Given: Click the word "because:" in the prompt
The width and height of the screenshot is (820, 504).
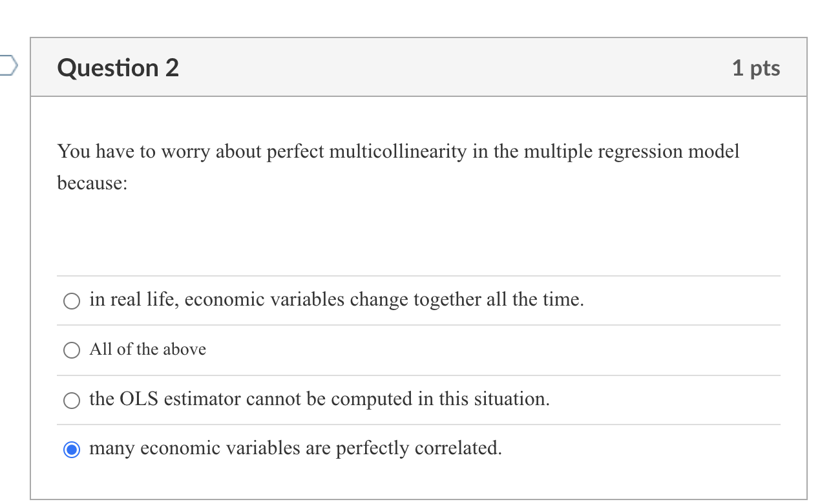Looking at the screenshot, I should tap(93, 182).
